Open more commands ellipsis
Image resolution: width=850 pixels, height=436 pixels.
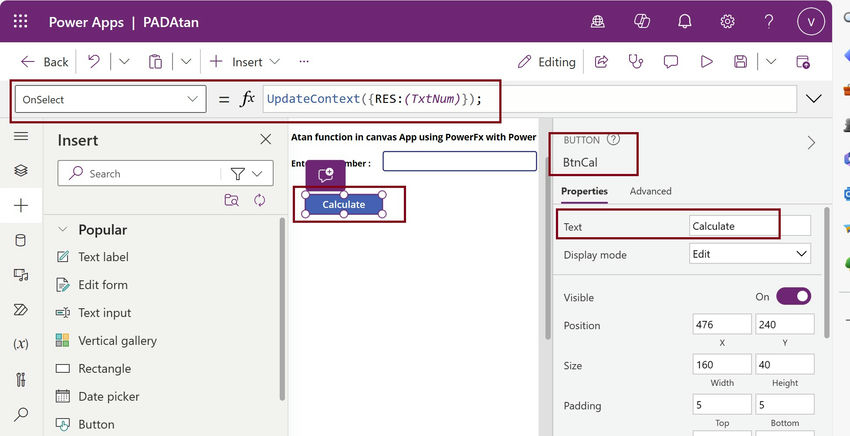[304, 62]
